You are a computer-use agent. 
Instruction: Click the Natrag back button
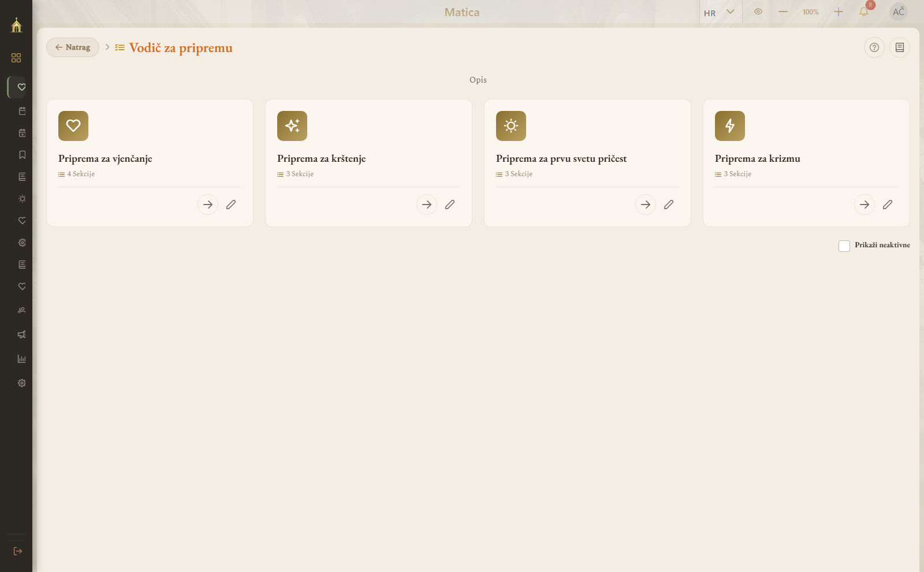click(x=73, y=47)
